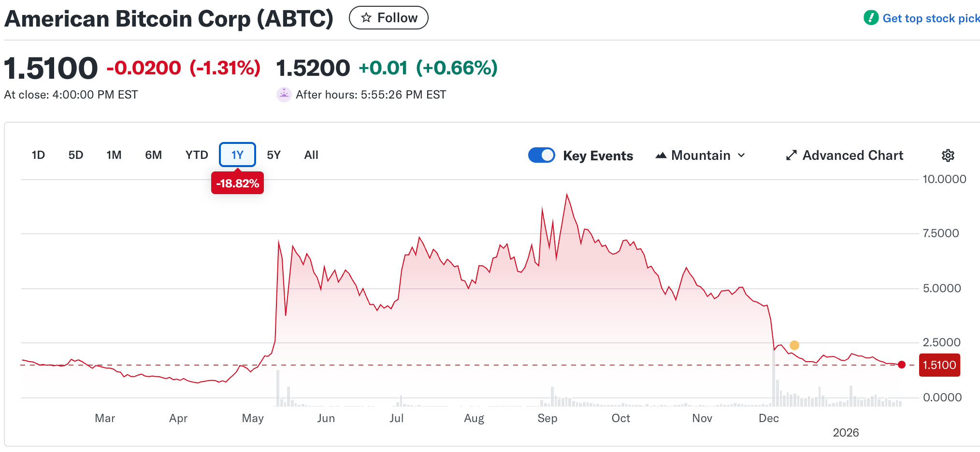Select the 1D time range
Viewport: 980px width, 452px height.
(x=38, y=155)
